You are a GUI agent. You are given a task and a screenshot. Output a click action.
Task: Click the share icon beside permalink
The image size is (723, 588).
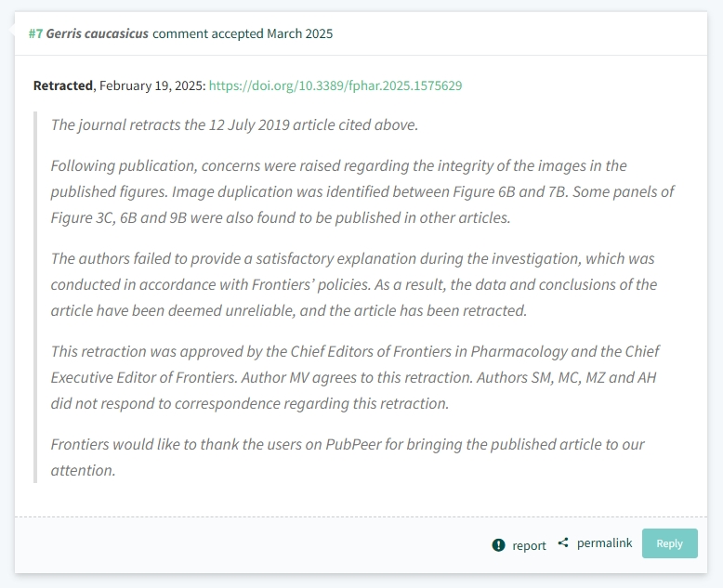tap(563, 542)
